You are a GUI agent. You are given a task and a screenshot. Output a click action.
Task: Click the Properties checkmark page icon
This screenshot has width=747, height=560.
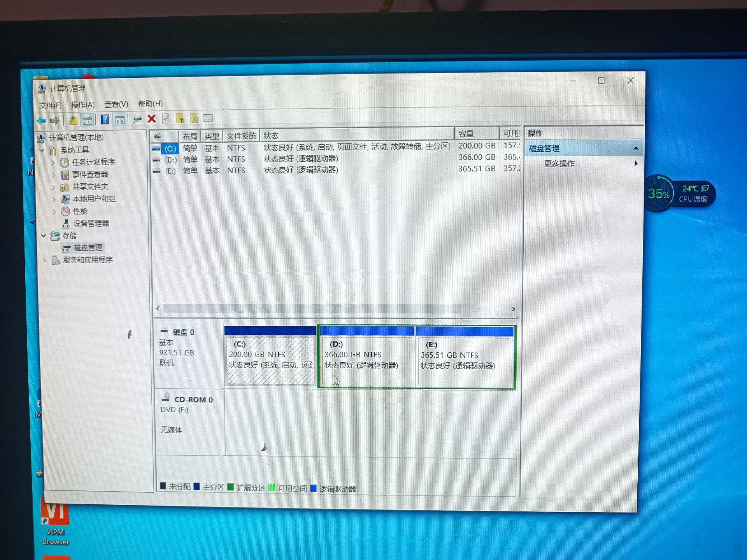pos(166,119)
